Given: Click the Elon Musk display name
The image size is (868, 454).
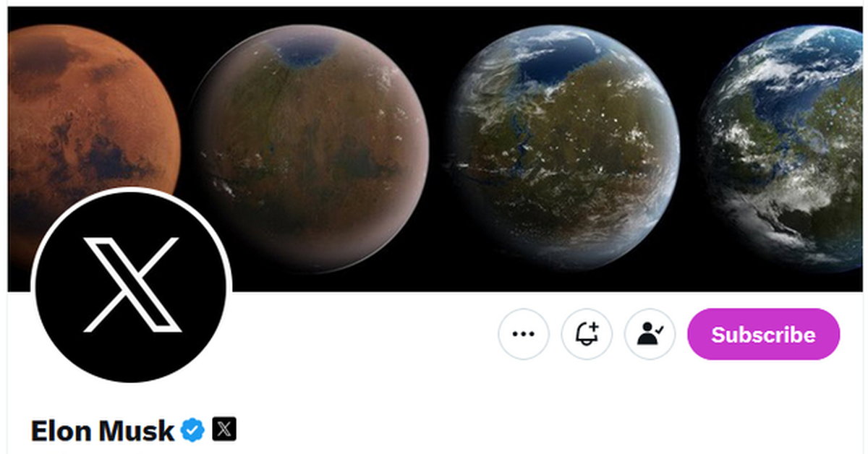Looking at the screenshot, I should 103,430.
